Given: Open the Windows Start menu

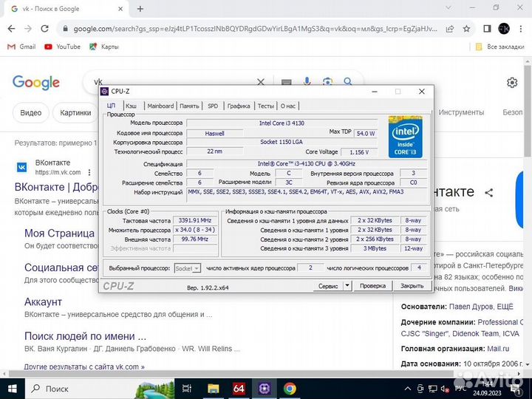Looking at the screenshot, I should click(x=13, y=389).
